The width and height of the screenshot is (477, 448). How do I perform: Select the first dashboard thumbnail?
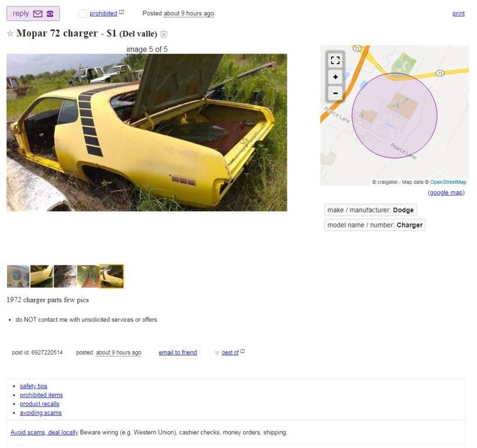pyautogui.click(x=18, y=276)
